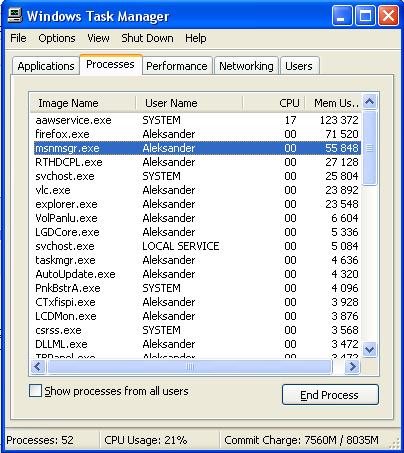404x453 pixels.
Task: Go to the Users tab
Action: point(299,66)
